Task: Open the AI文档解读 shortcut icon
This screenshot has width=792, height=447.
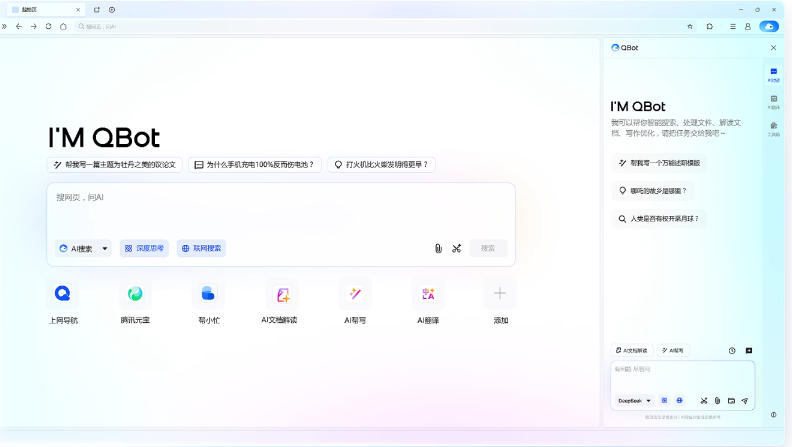Action: pyautogui.click(x=282, y=294)
